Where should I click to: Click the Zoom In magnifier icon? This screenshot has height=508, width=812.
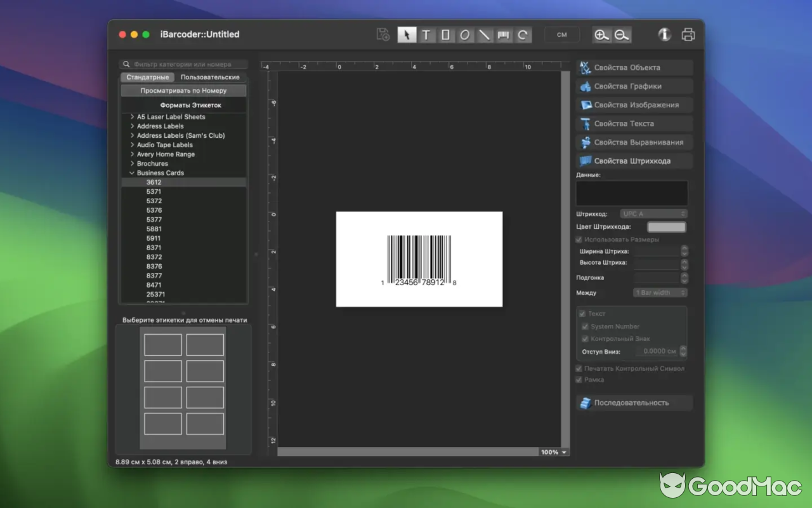[601, 35]
